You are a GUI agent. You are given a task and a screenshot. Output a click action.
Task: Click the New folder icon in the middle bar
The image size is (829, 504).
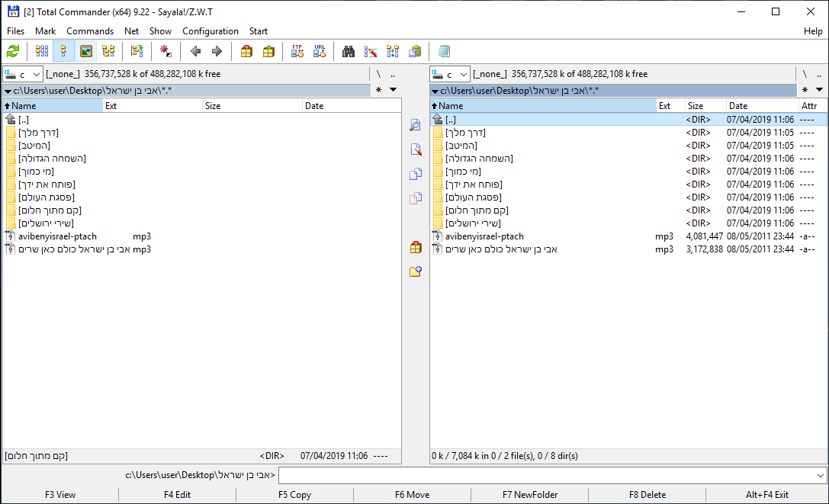click(416, 271)
